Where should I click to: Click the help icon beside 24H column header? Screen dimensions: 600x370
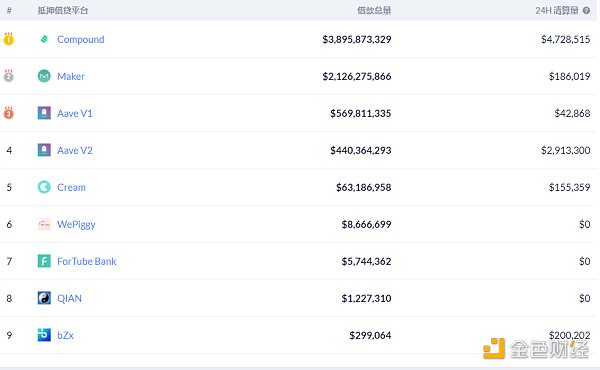(586, 11)
